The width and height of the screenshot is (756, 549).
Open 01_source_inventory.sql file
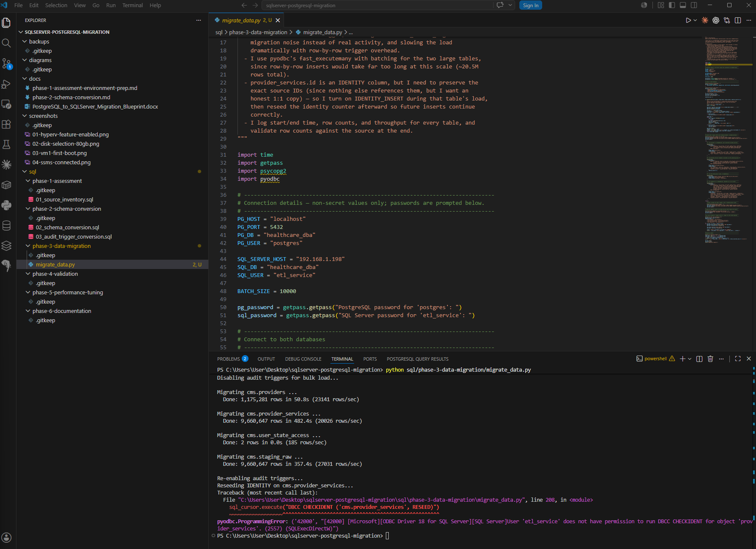point(64,199)
